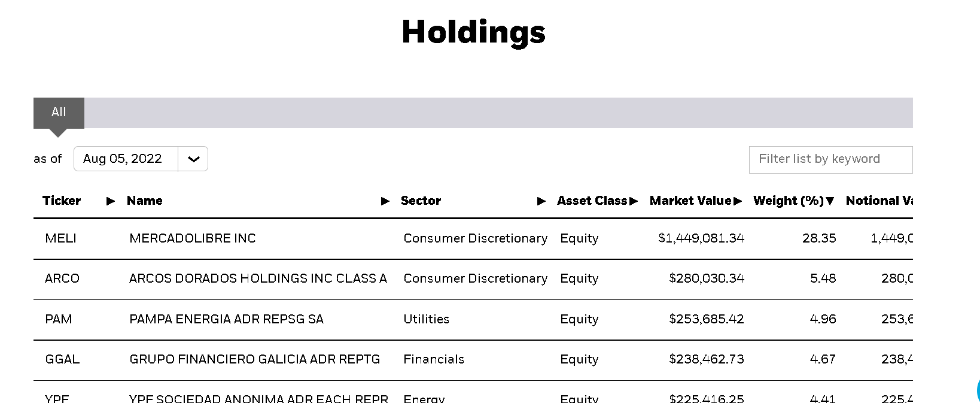Open the as-of date dropdown chevron
The image size is (980, 403).
(x=193, y=159)
